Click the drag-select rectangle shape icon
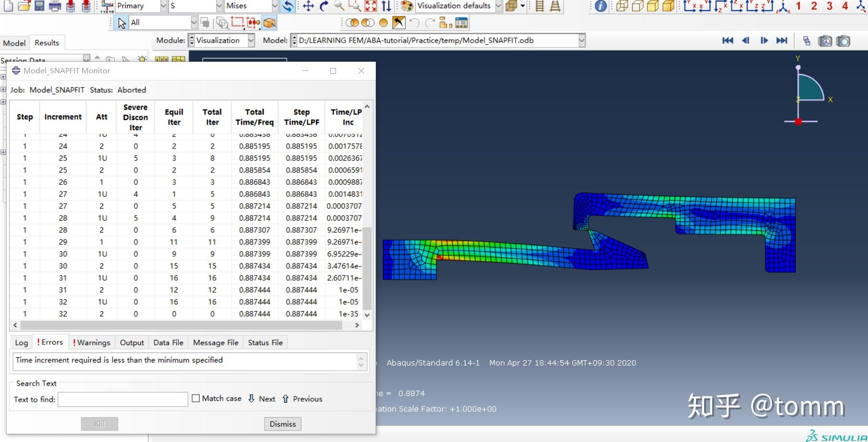The image size is (868, 442). tap(237, 23)
